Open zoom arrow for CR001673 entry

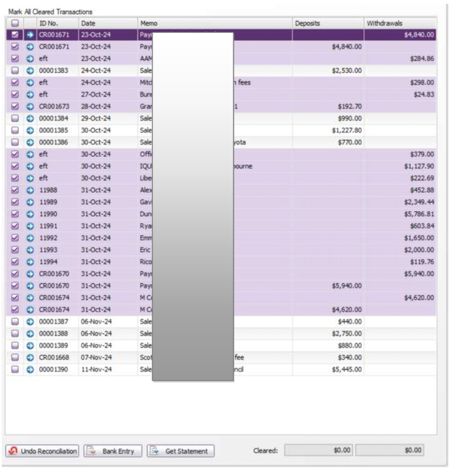pyautogui.click(x=30, y=106)
